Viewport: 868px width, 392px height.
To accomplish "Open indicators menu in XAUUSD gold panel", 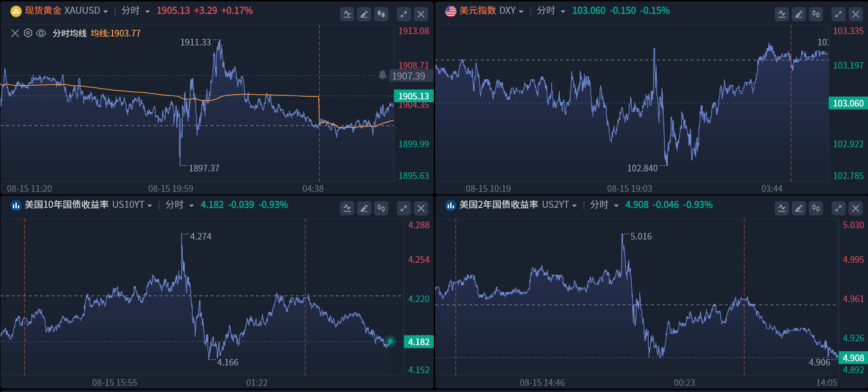I will point(347,14).
